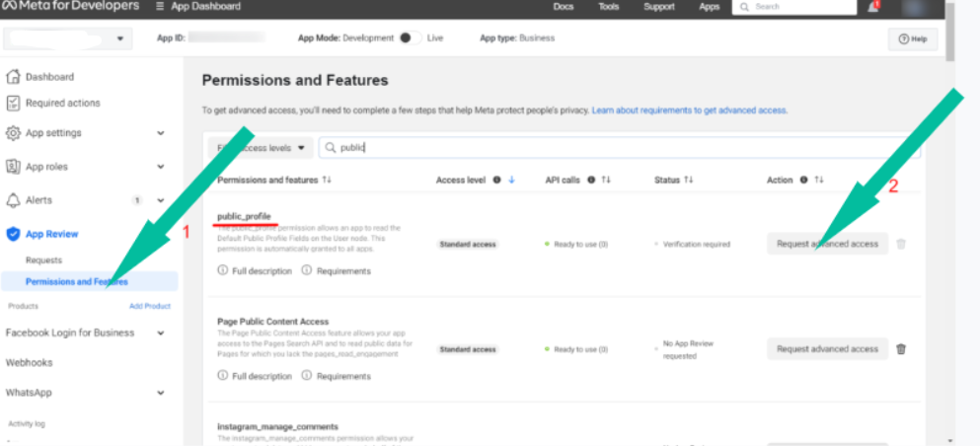Request advanced access for Page Public Content Access
The height and width of the screenshot is (446, 980).
[827, 349]
